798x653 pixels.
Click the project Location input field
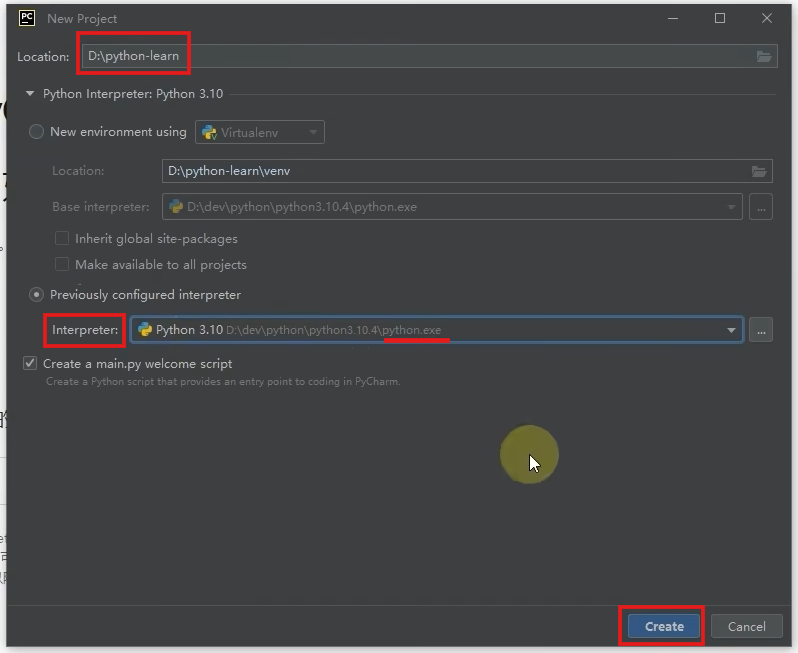tap(429, 56)
